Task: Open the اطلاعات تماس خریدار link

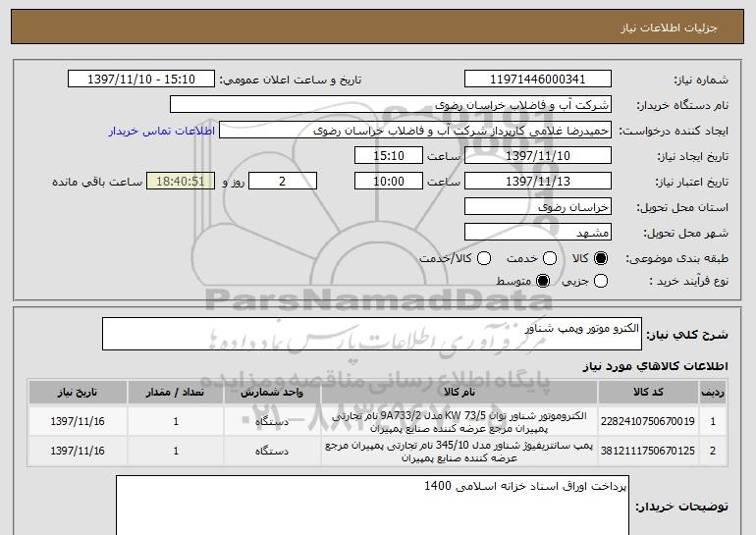Action: (x=162, y=131)
